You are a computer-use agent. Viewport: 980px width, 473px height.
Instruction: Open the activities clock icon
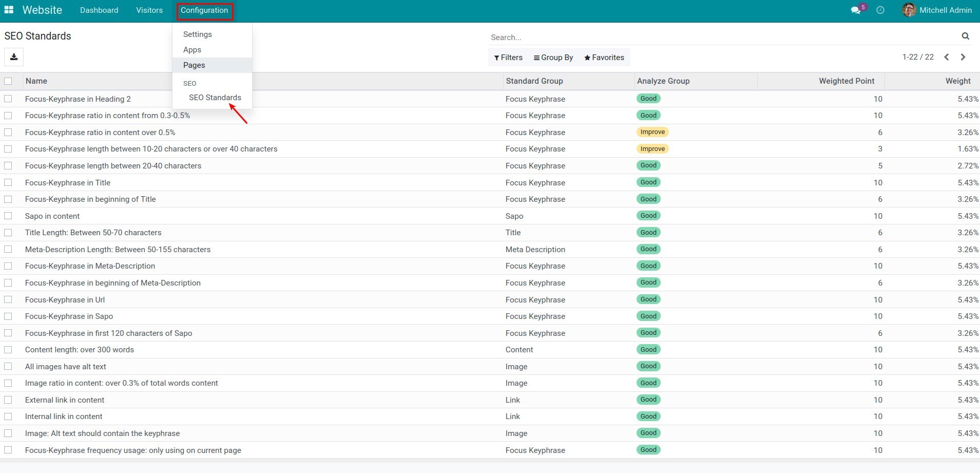(x=880, y=10)
